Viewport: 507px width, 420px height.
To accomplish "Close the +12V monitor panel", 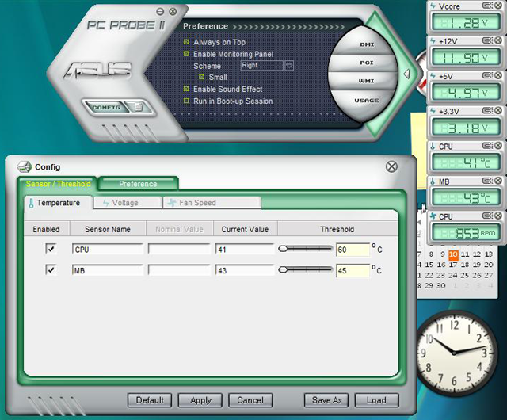I will click(498, 40).
